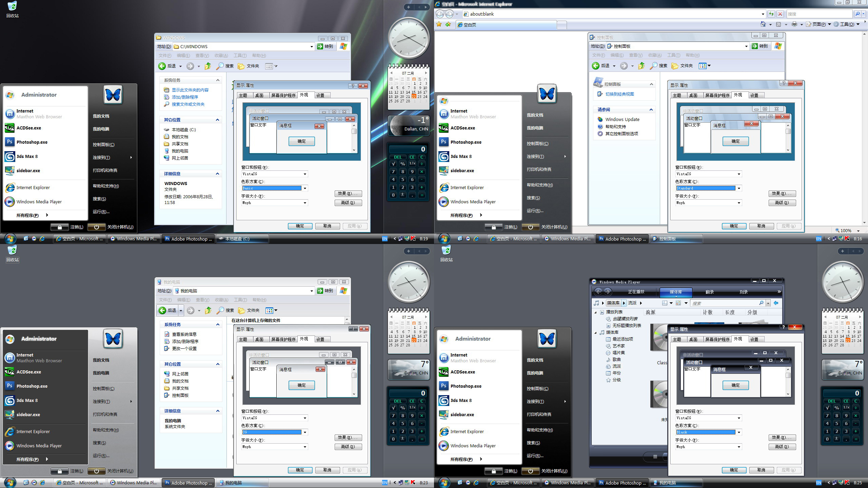Image resolution: width=868 pixels, height=488 pixels.
Task: Click the magnifier icon in Media Player search box
Action: [761, 303]
